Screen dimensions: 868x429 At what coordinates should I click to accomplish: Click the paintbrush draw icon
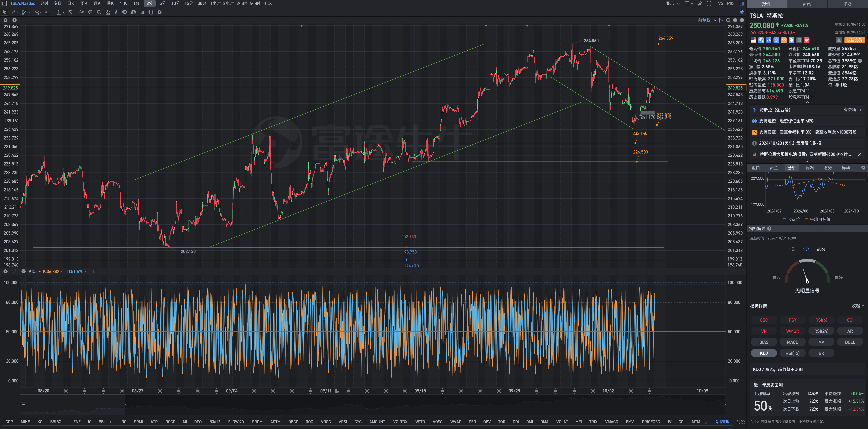700,3
